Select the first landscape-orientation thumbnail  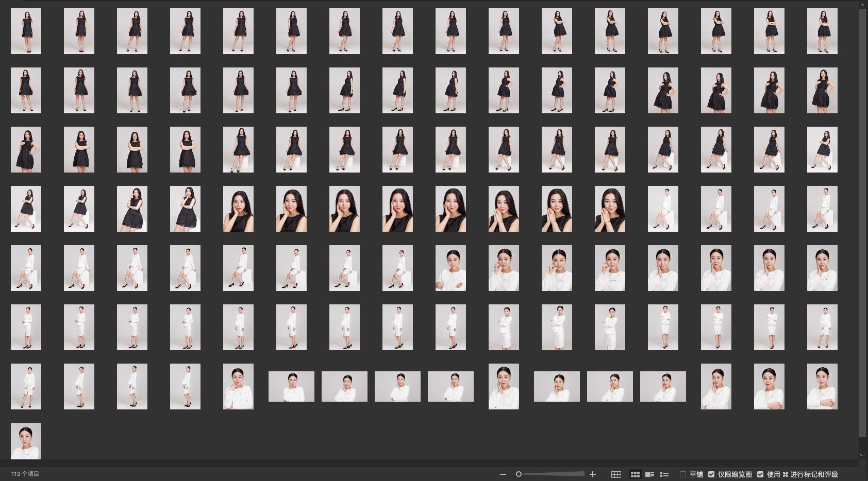(x=291, y=386)
